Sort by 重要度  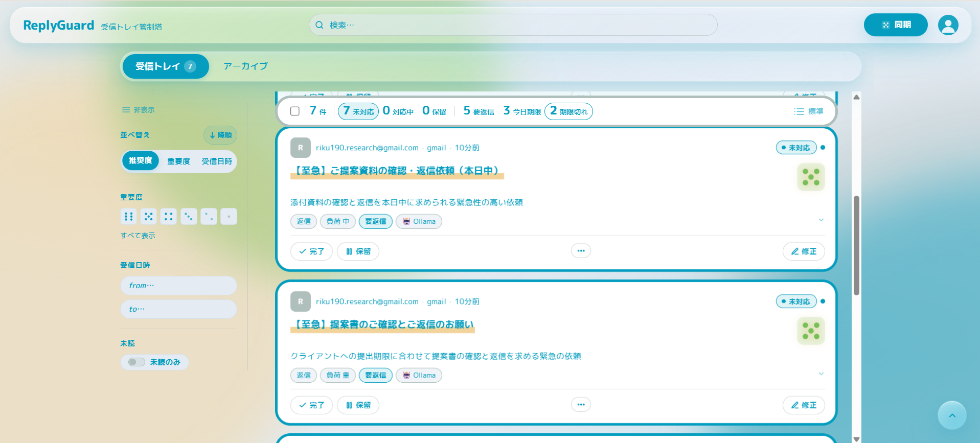click(178, 161)
